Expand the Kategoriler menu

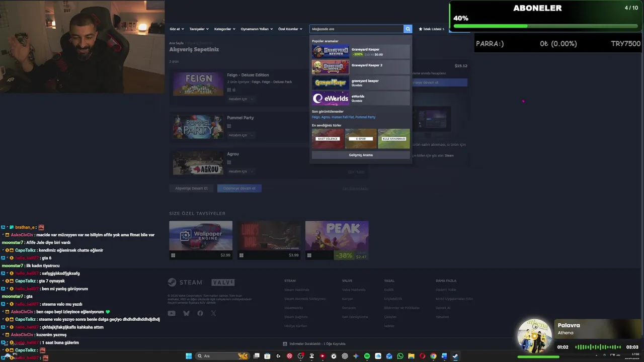coord(224,29)
